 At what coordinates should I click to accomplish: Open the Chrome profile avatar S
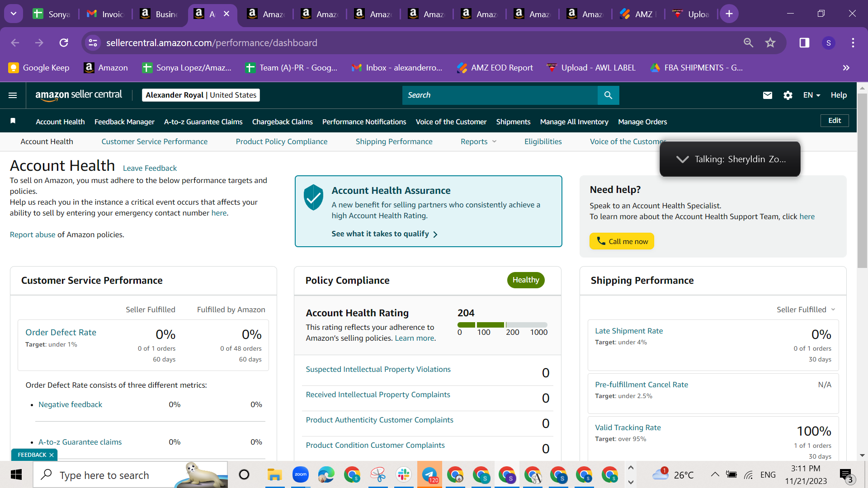click(x=828, y=42)
